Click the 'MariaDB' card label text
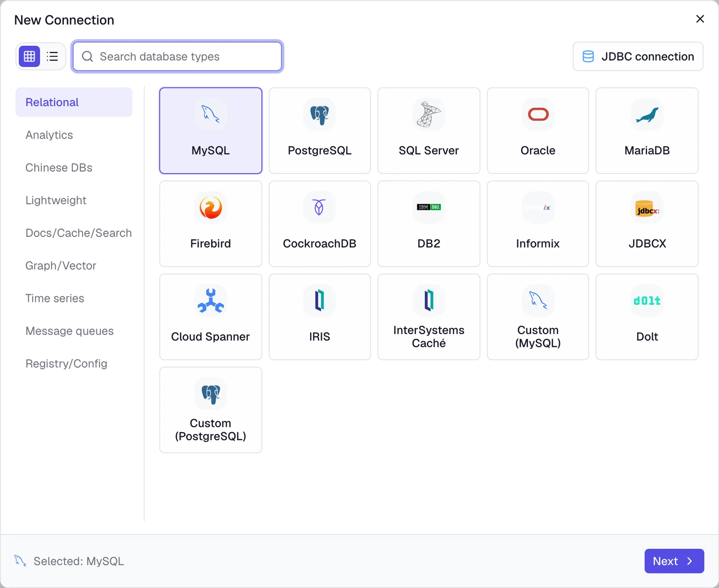Screen dimensions: 719x588 [647, 150]
